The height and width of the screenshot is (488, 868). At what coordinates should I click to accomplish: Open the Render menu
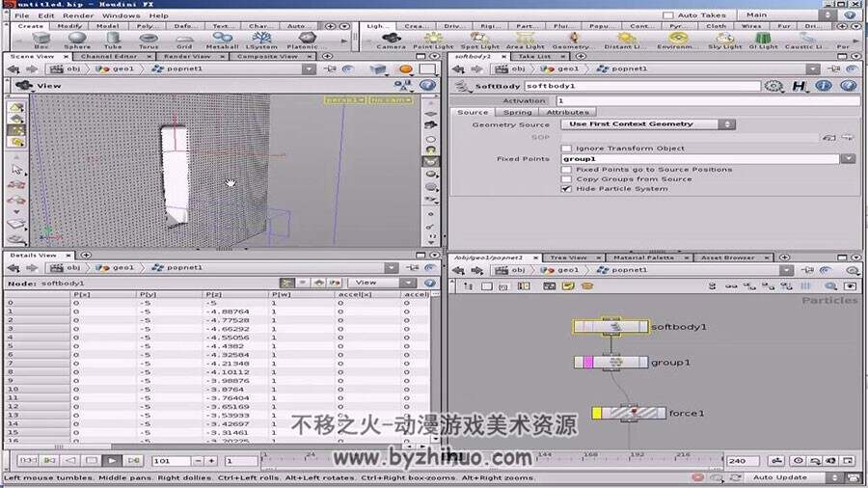78,15
